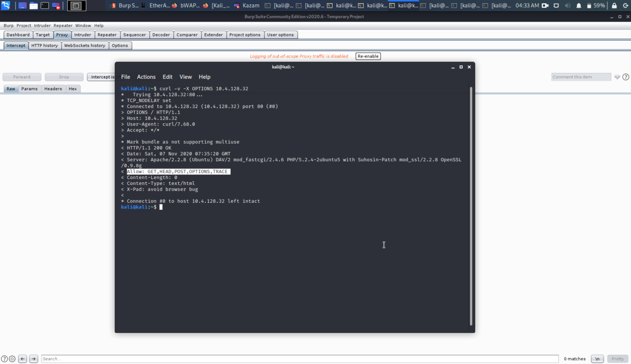Viewport: 631px width, 364px height.
Task: Switch to the Kazam taskbar entry
Action: click(x=247, y=6)
